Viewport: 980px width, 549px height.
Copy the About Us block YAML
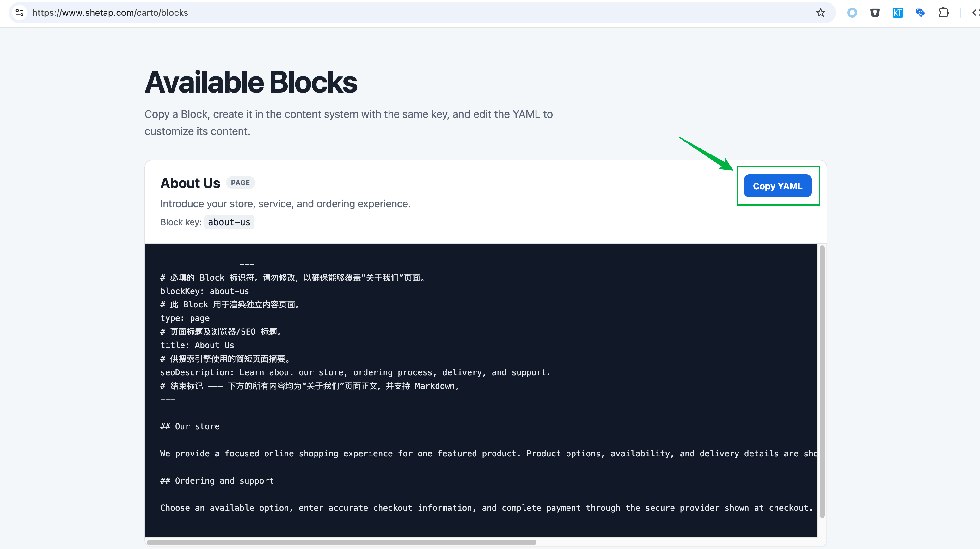778,186
